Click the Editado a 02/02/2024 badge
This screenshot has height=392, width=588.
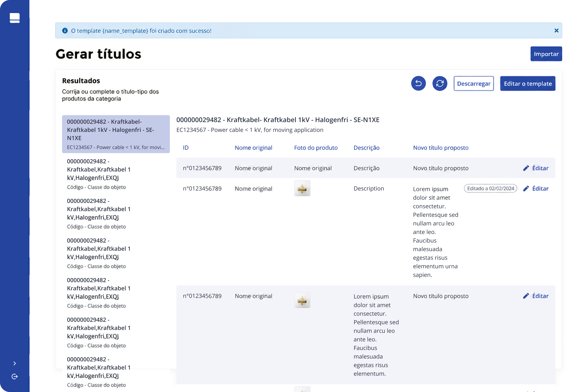[x=490, y=189]
